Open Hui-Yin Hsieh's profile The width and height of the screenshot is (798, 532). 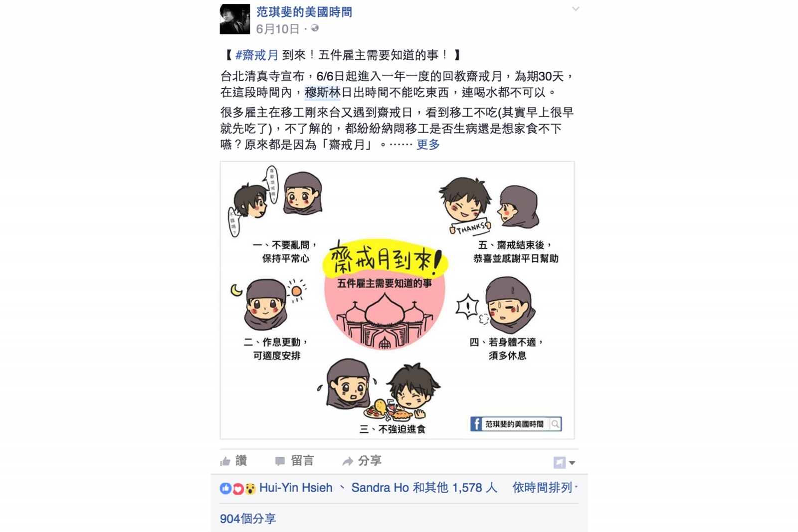click(x=296, y=488)
